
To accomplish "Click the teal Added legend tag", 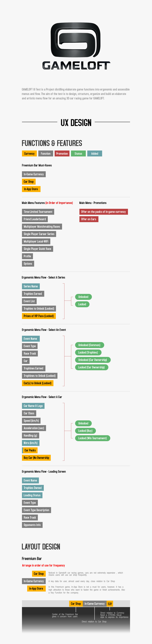I will [x=95, y=153].
